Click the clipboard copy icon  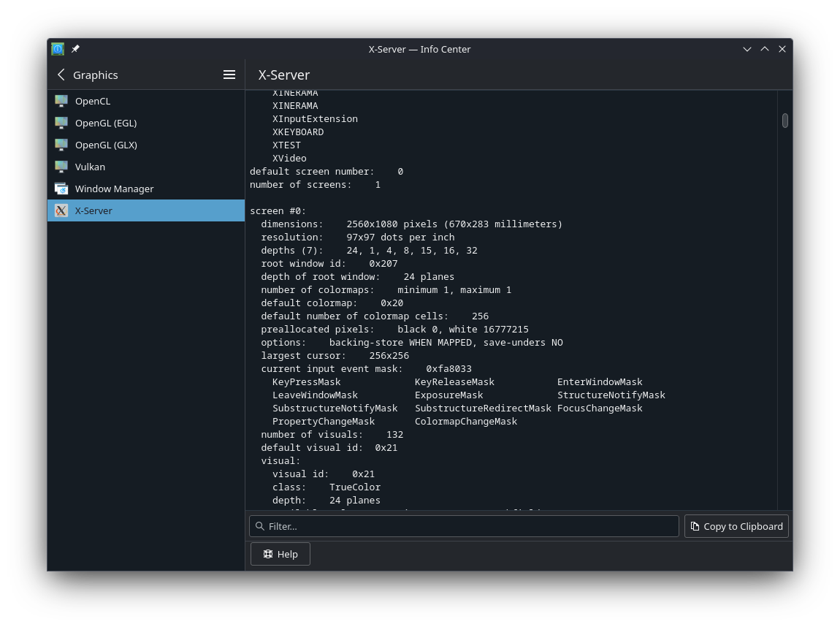pos(695,526)
